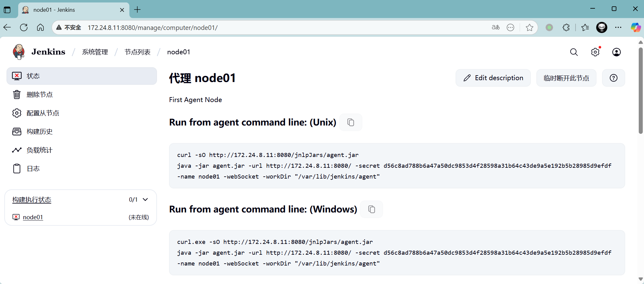Viewport: 644px width, 284px height.
Task: Click Edit description button
Action: pos(493,78)
